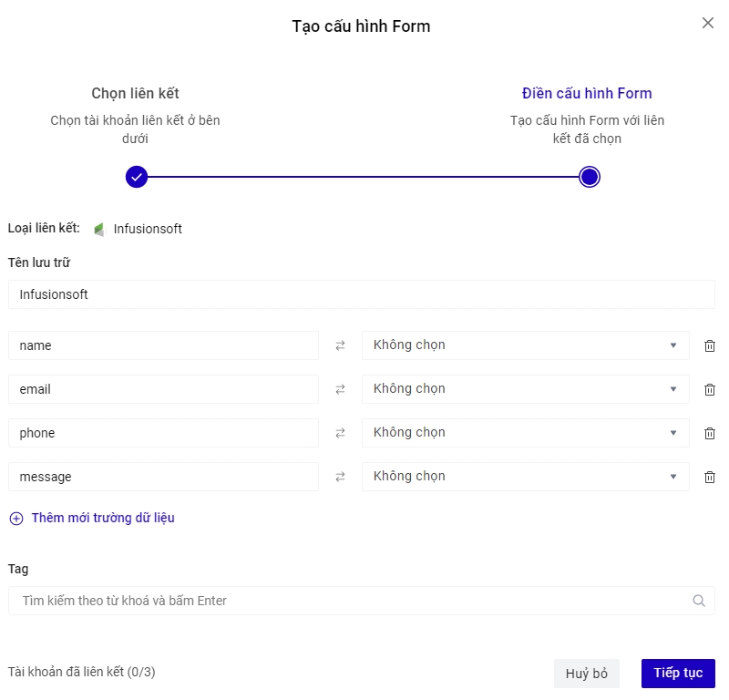Expand the email mapping dropdown
This screenshot has height=700, width=729.
point(525,389)
